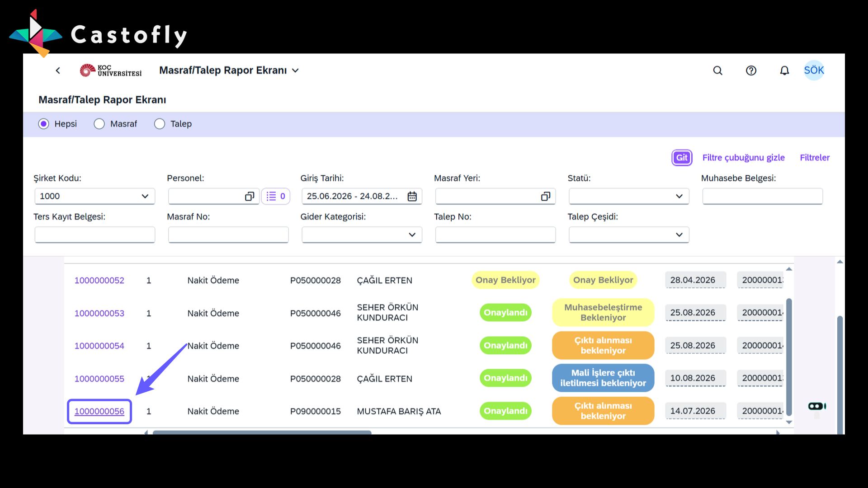Image resolution: width=868 pixels, height=488 pixels.
Task: Open the Filtreler link
Action: [815, 158]
